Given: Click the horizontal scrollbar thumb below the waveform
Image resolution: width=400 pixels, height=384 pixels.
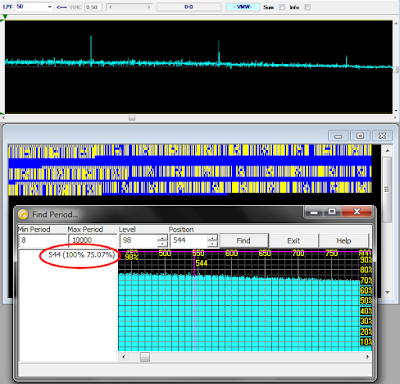Looking at the screenshot, I should (x=132, y=118).
